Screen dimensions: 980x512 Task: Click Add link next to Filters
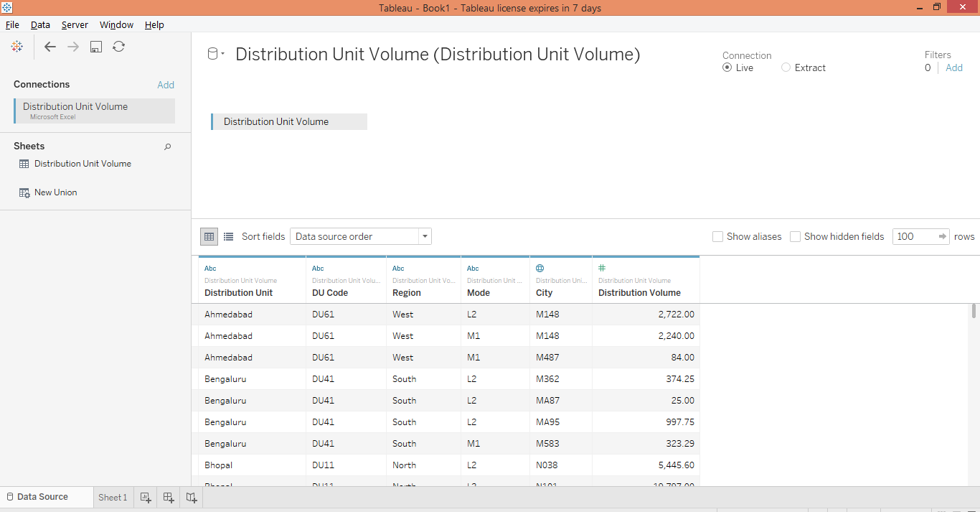[x=954, y=68]
